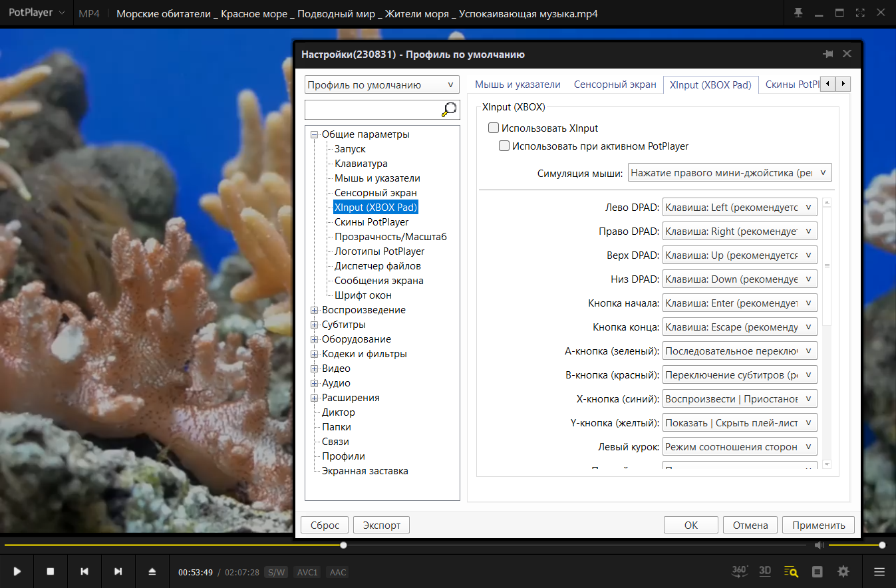Select Клавиатура in the settings tree
This screenshot has height=588, width=896.
tap(361, 164)
